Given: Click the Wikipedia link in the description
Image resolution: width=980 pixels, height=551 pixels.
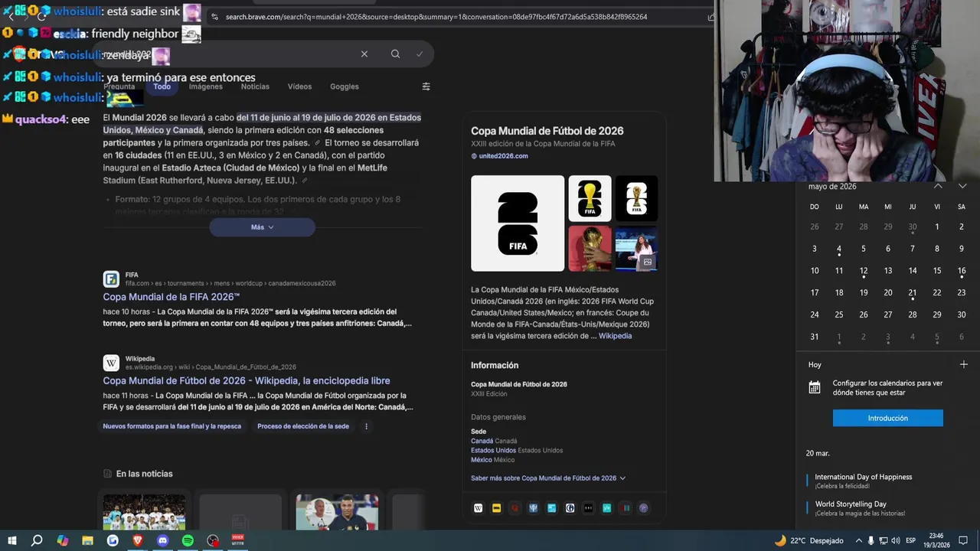Looking at the screenshot, I should click(x=615, y=336).
